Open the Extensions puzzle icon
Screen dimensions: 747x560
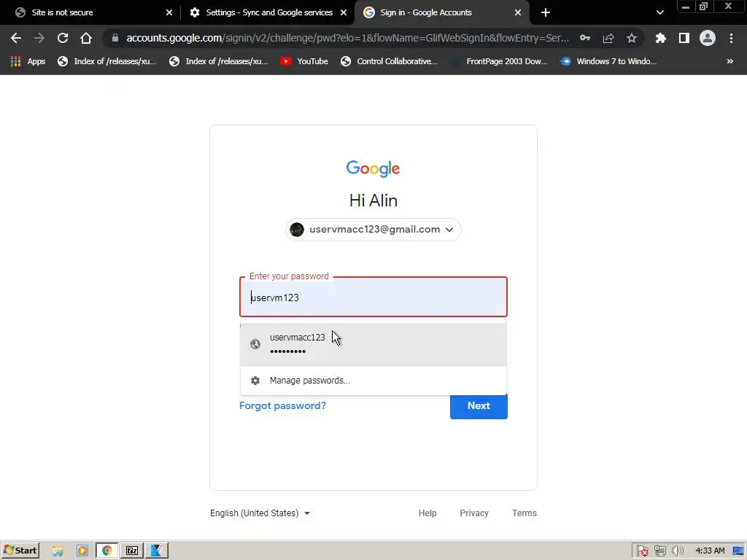[x=661, y=38]
